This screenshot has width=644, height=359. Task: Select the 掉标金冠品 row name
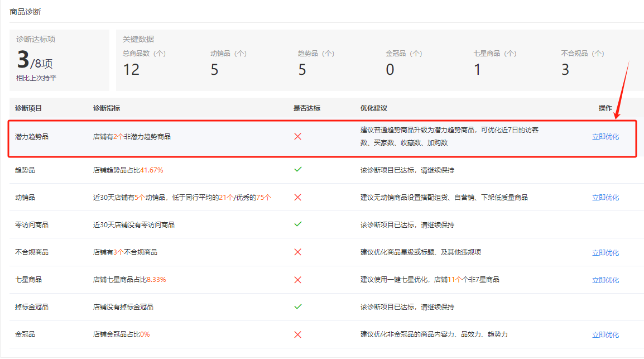(32, 307)
